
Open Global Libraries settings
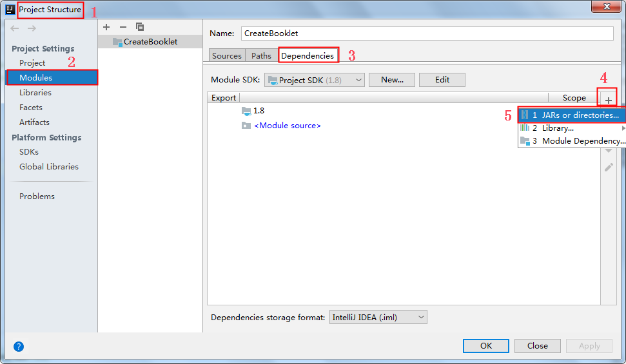pos(49,166)
